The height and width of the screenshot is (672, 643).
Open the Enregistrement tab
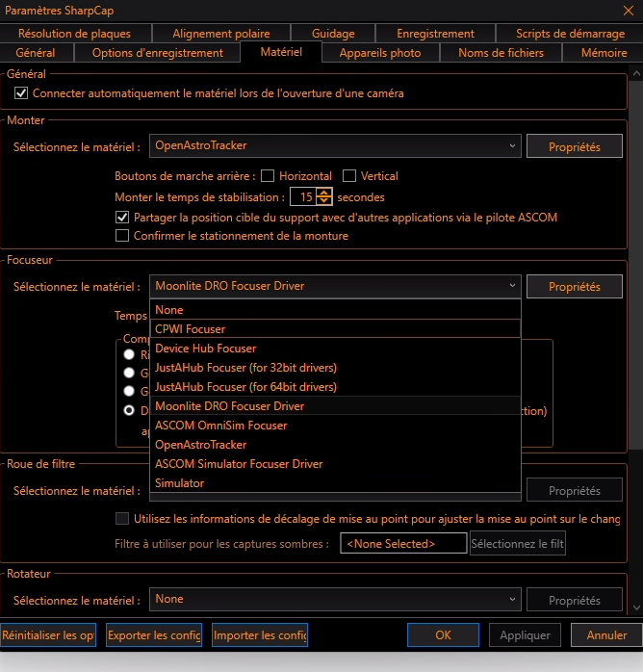click(435, 34)
